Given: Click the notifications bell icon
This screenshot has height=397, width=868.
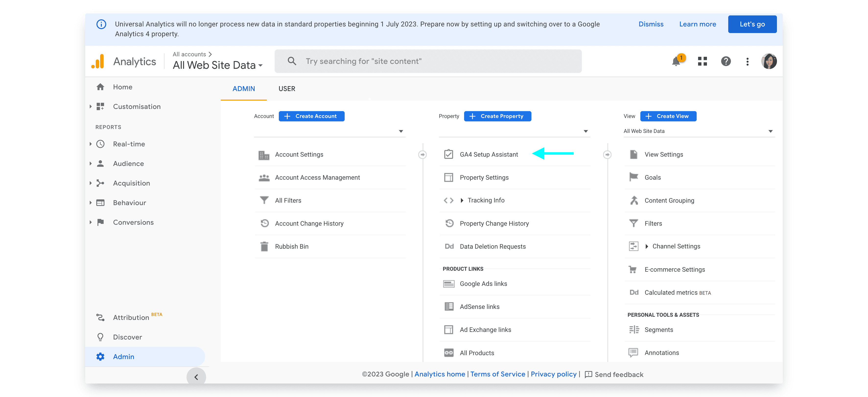Looking at the screenshot, I should tap(676, 61).
